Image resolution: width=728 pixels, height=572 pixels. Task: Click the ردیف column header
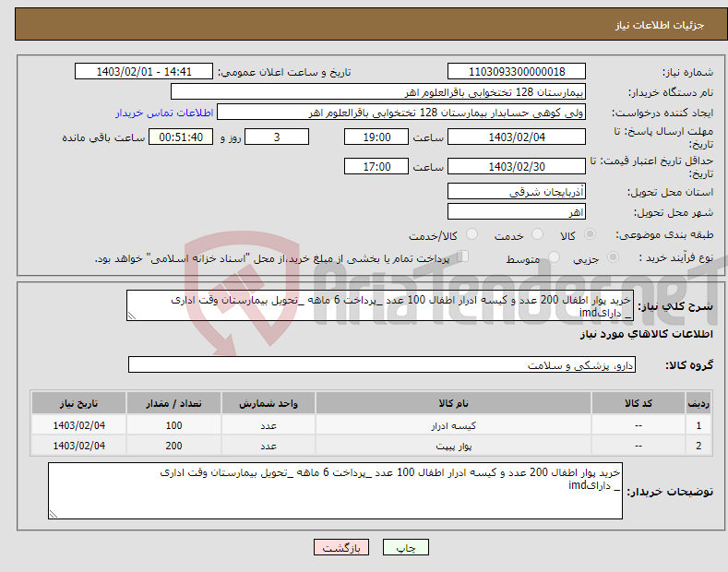click(698, 403)
